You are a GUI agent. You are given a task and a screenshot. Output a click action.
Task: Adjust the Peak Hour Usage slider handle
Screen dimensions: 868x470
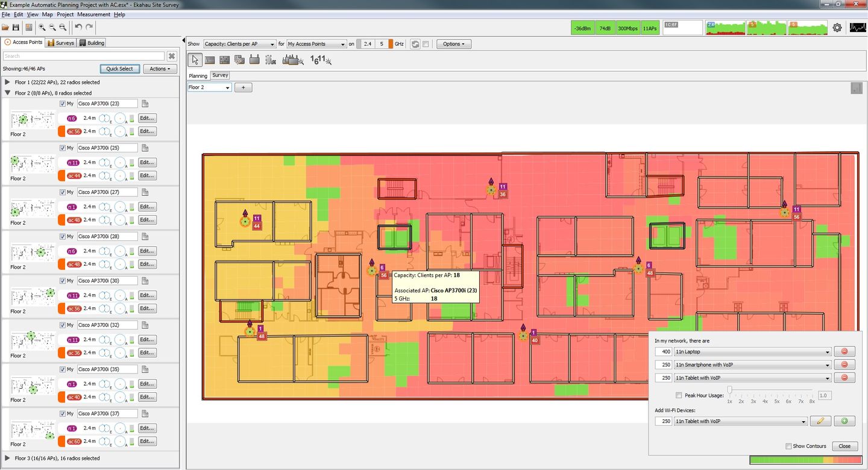point(729,390)
